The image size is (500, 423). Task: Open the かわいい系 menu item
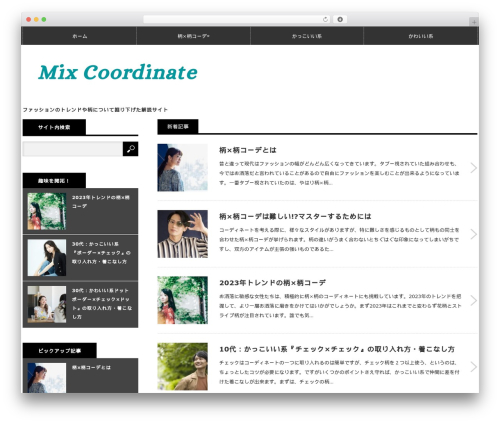[421, 36]
